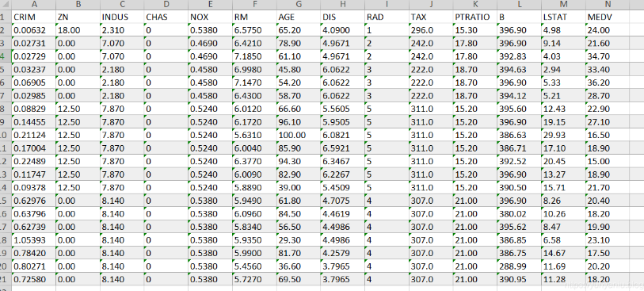
Task: Select cell with LSTAT value 2.94
Action: click(563, 70)
